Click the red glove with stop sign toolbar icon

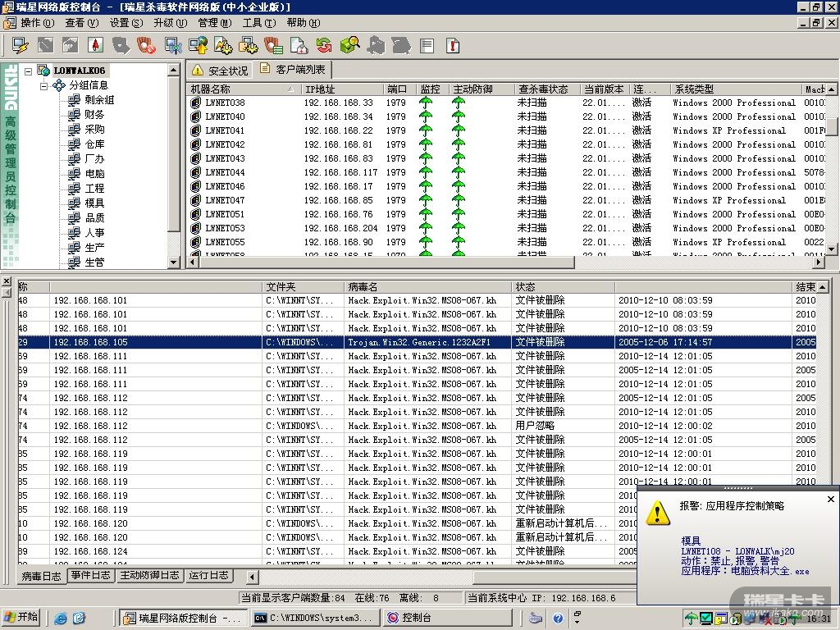(x=146, y=45)
